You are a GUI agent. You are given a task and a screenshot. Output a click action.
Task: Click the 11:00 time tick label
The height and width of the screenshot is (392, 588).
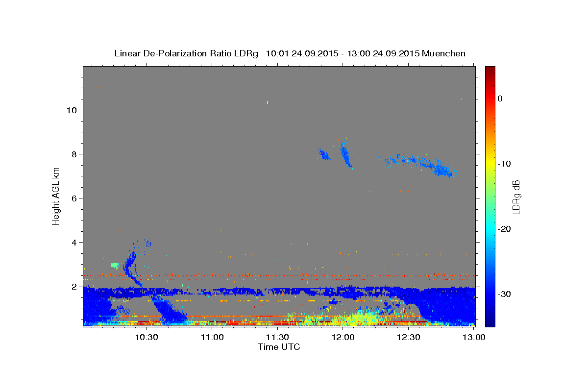pos(212,337)
